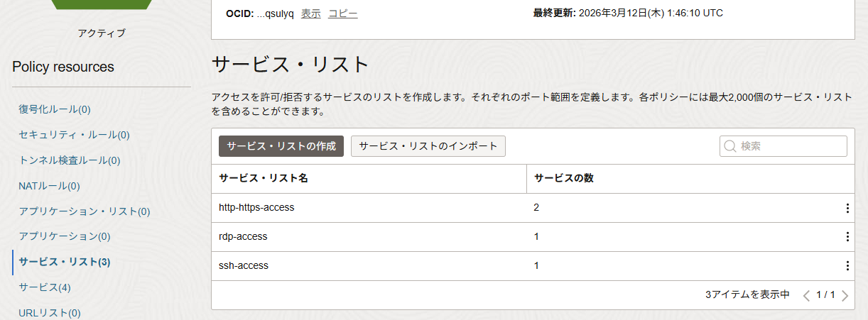
Task: Open セキュリティ・ルール(0) section
Action: click(x=74, y=135)
